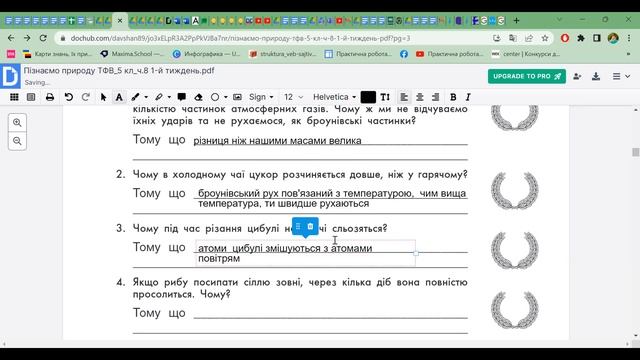Select the circle shape tool
Viewport: 640px width, 360px height.
(x=215, y=97)
